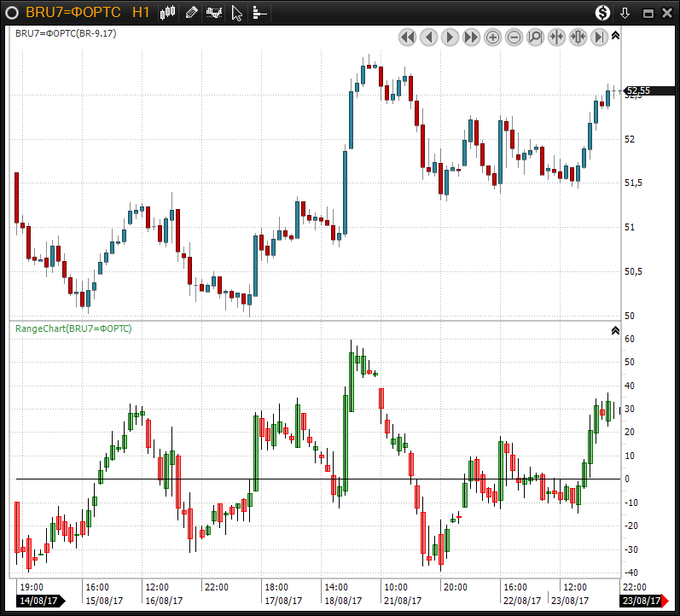Select the arrow cursor tool
The width and height of the screenshot is (680, 616).
(237, 12)
